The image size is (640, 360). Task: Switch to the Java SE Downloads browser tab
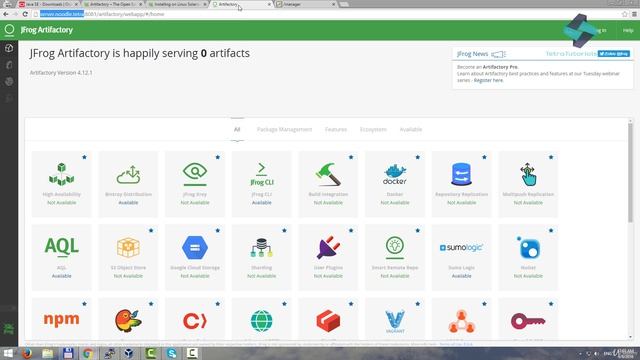click(48, 4)
